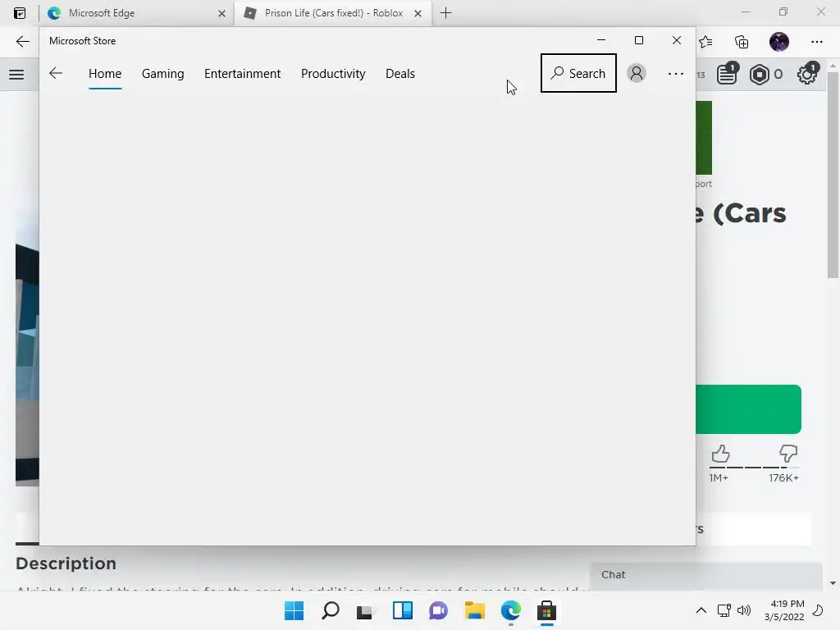Screen dimensions: 840x630
Task: Open the network tray icon
Action: pos(724,610)
